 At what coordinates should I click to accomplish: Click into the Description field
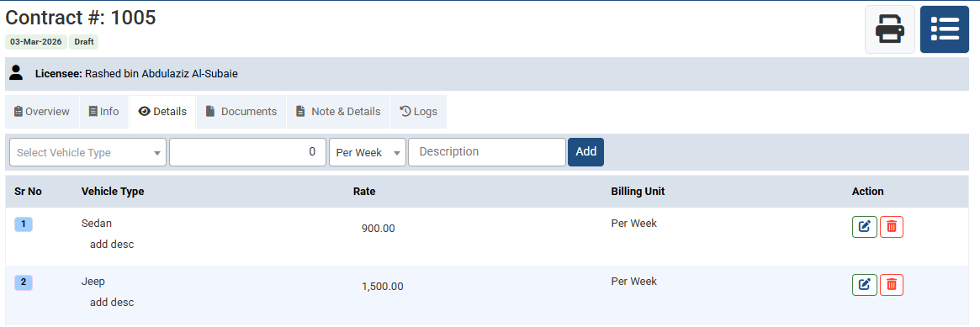(487, 152)
